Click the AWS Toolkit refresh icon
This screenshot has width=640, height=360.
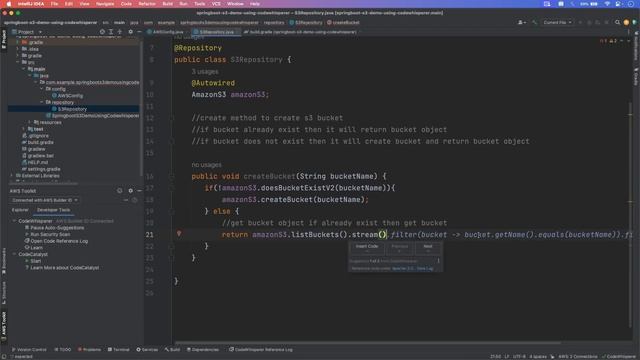click(120, 191)
